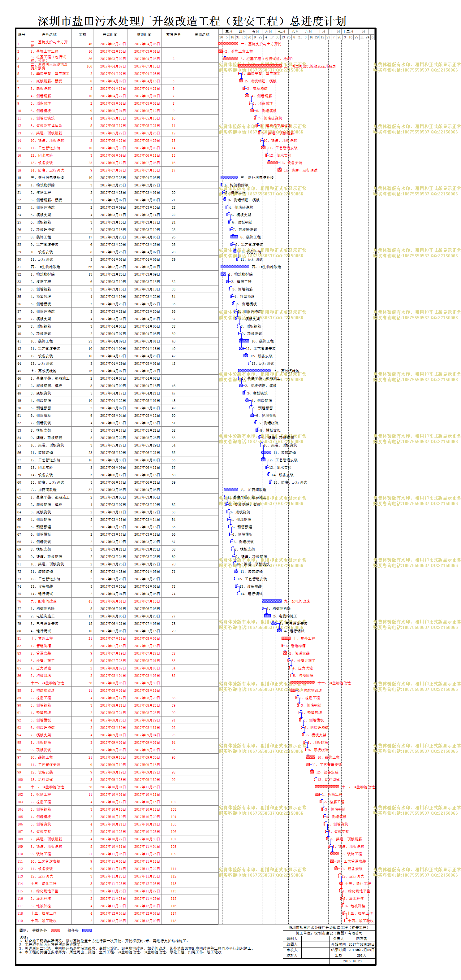The height and width of the screenshot is (980, 461).
Task: Click the red legend swatch for 关键任务
Action: coord(55,930)
